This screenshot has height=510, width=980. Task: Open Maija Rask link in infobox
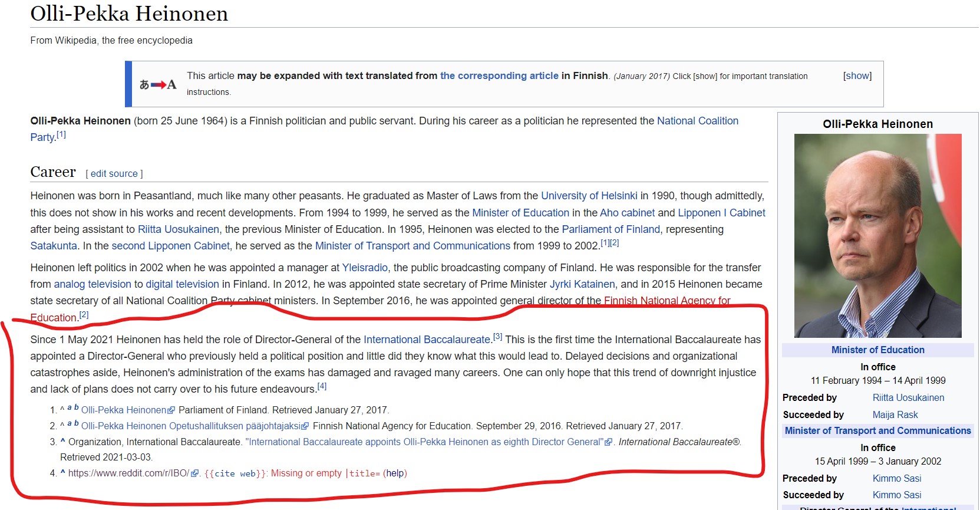click(895, 415)
